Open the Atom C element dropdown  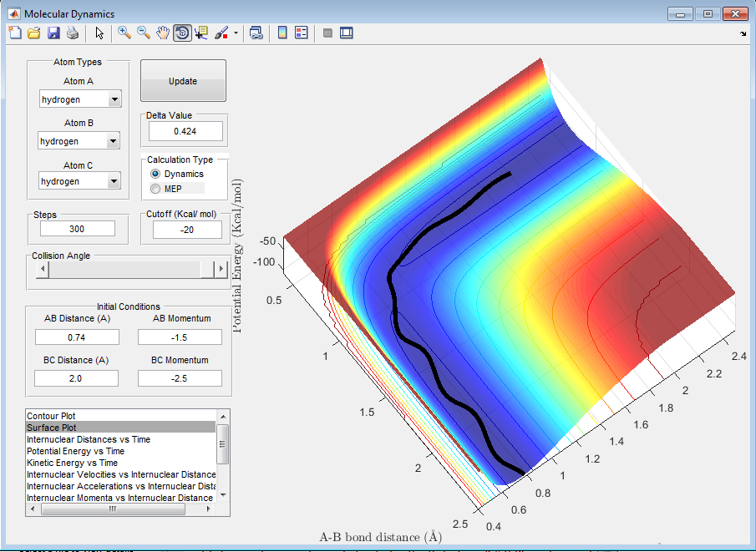pyautogui.click(x=114, y=181)
